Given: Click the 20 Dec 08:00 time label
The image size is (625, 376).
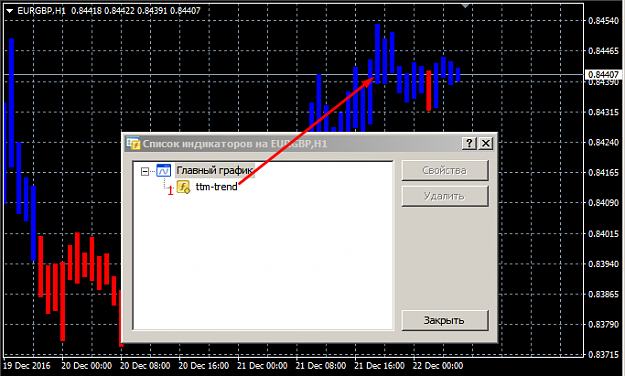Looking at the screenshot, I should click(x=145, y=366).
